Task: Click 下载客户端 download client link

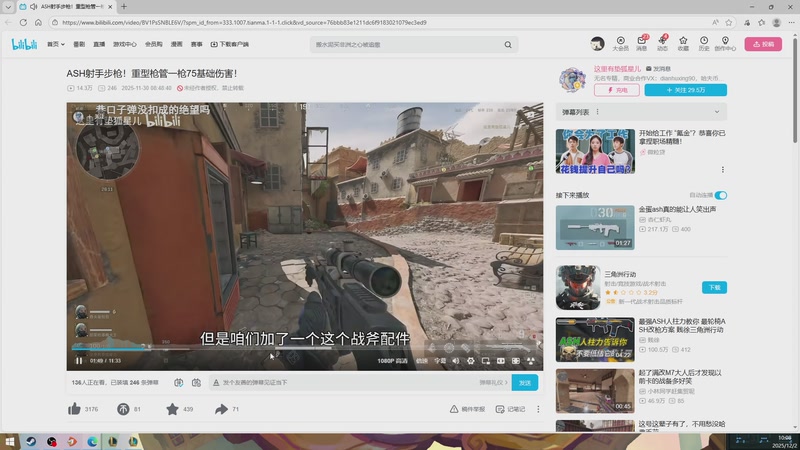Action: click(230, 44)
